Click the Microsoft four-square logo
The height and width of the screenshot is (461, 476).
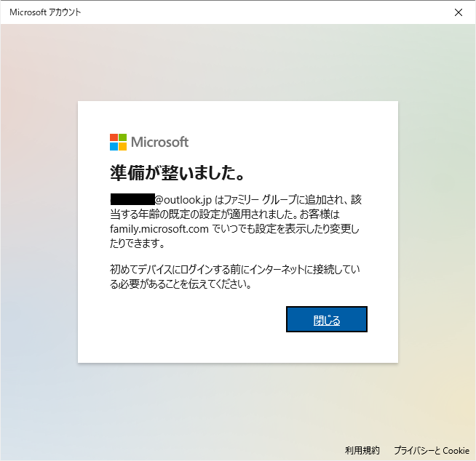[118, 142]
